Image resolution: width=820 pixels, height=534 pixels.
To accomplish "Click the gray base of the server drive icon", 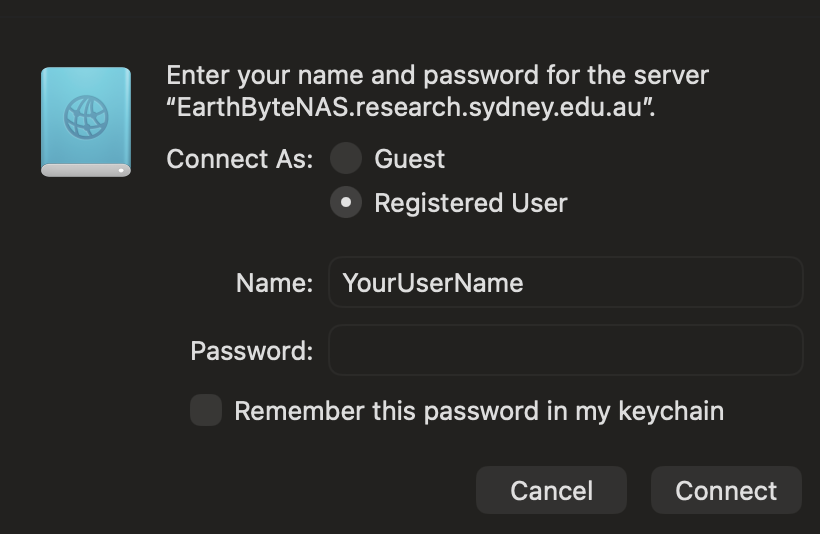I will pos(86,170).
